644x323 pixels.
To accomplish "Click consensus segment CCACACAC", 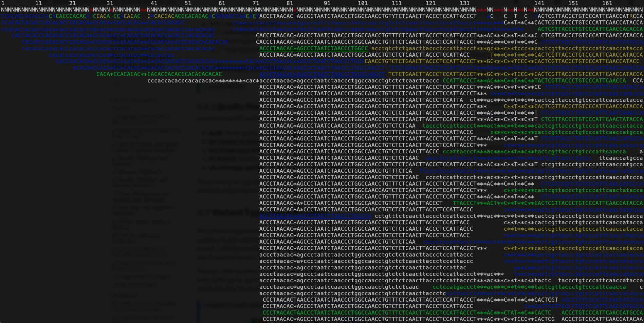I will (x=127, y=16).
